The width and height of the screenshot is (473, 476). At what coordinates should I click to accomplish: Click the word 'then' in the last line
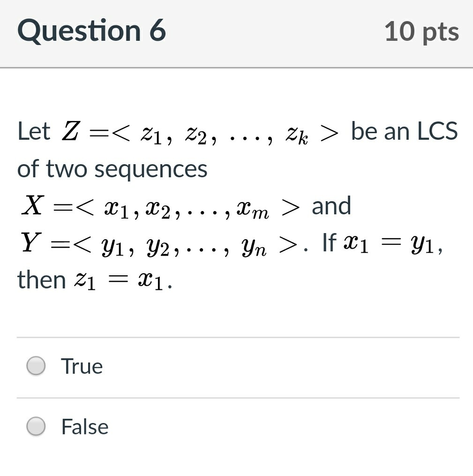(42, 280)
